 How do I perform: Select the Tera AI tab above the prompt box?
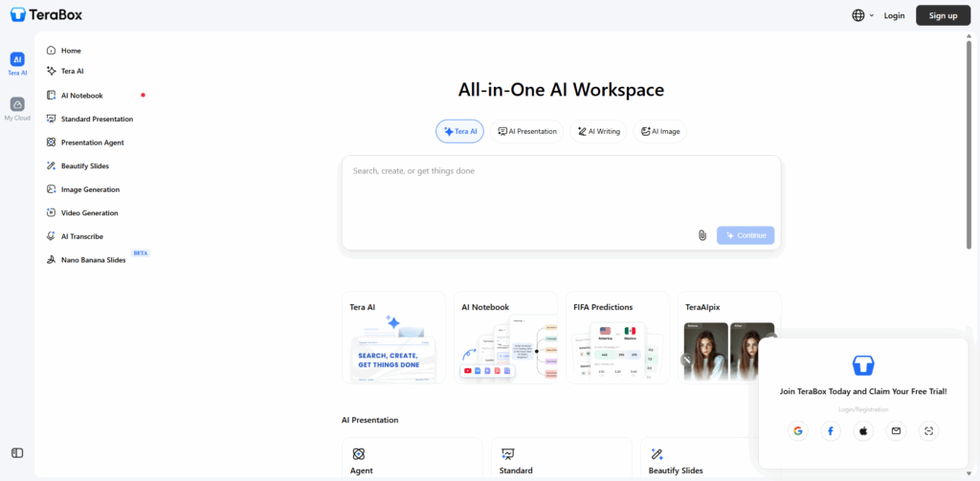(x=459, y=132)
